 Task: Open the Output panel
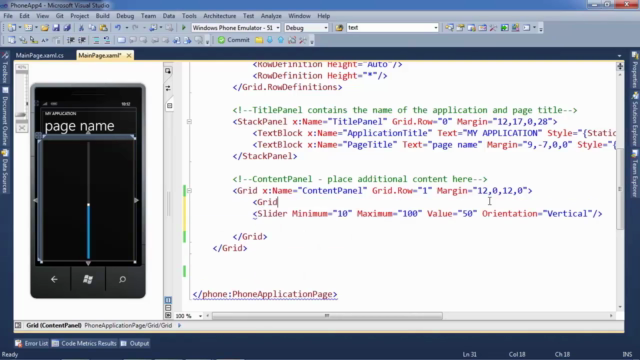tap(135, 343)
